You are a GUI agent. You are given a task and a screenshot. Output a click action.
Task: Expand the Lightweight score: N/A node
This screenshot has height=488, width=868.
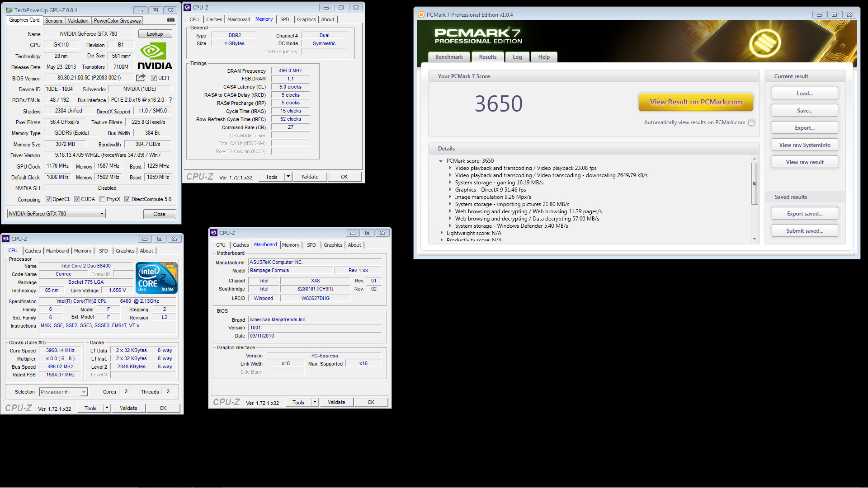(x=442, y=233)
